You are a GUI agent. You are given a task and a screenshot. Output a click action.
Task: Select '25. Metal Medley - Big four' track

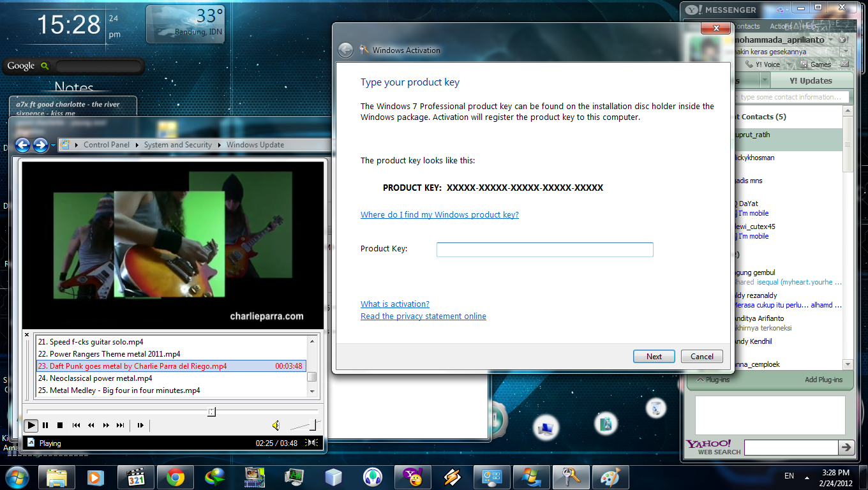[172, 390]
